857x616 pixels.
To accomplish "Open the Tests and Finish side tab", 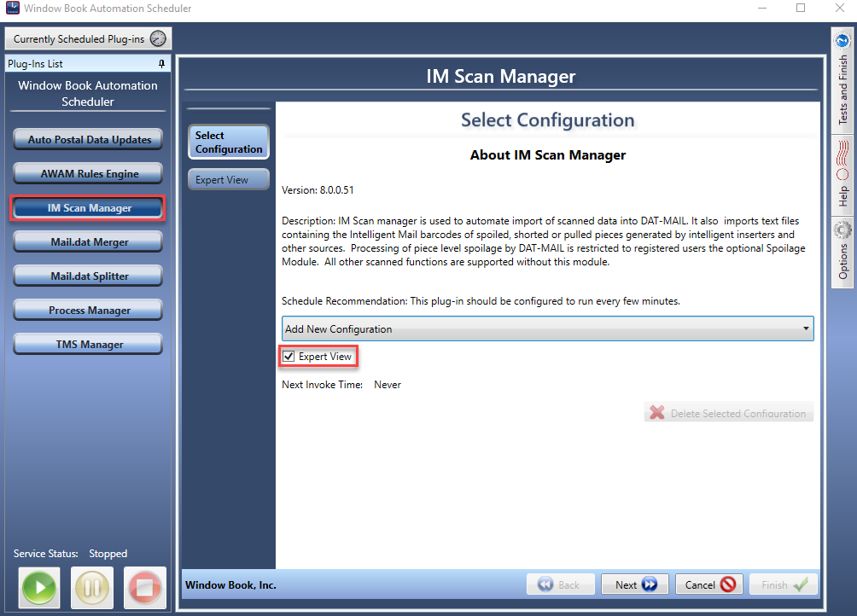I will [842, 78].
